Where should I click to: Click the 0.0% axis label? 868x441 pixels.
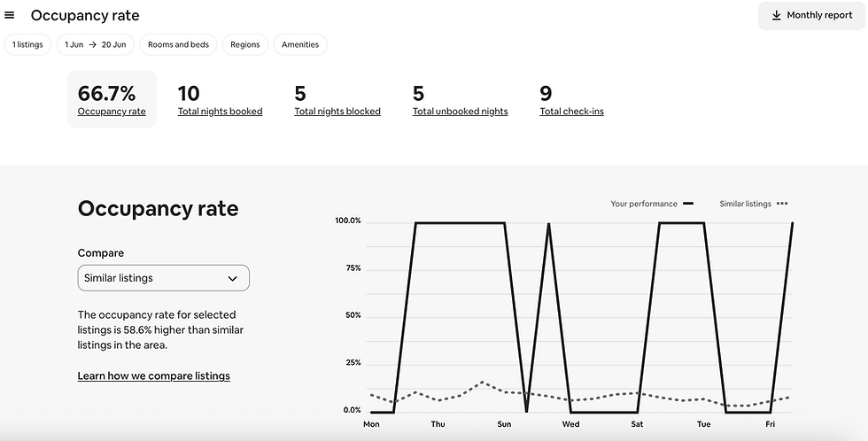click(x=351, y=410)
